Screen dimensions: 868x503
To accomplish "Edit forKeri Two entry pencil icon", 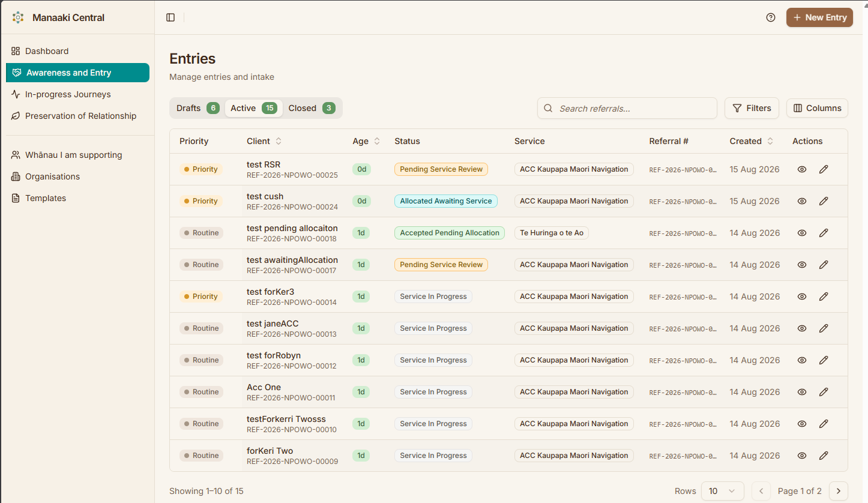I will (x=824, y=456).
